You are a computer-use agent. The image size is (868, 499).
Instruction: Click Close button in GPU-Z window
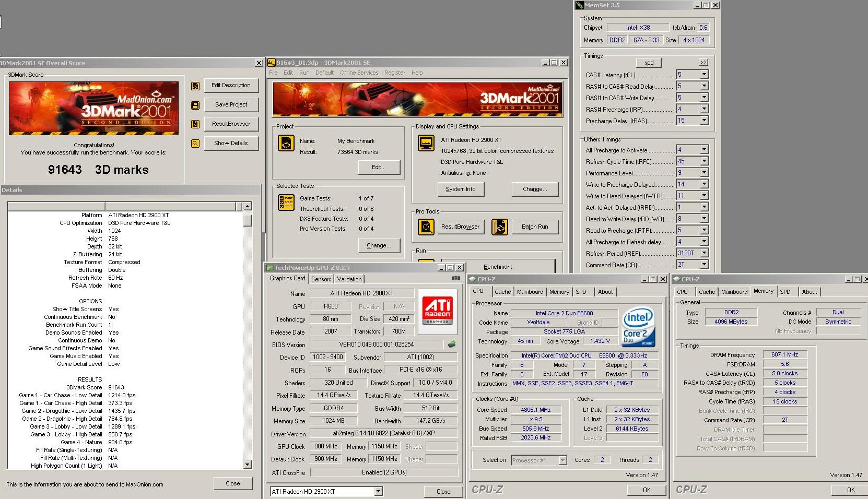443,492
